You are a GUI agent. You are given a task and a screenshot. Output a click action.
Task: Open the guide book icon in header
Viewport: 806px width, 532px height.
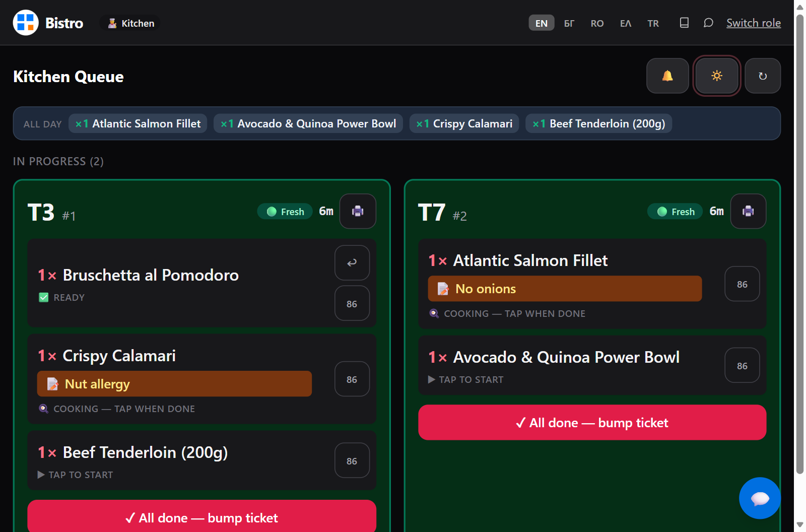tap(684, 23)
